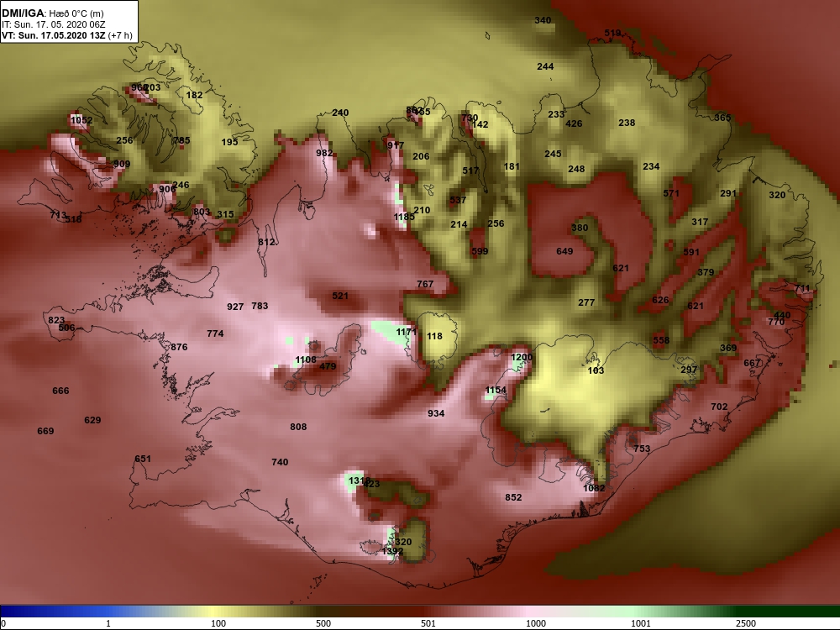Screen dimensions: 840x630
Task: Click the map value '909'
Action: click(122, 164)
